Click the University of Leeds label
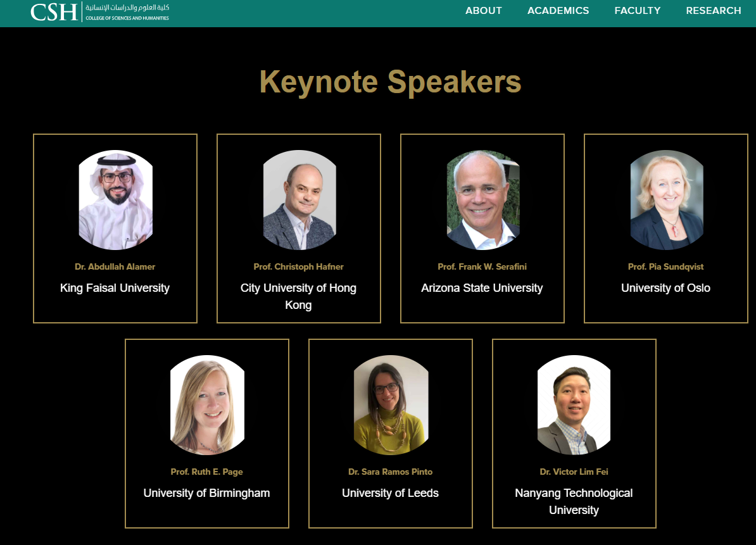The width and height of the screenshot is (756, 545). [390, 493]
